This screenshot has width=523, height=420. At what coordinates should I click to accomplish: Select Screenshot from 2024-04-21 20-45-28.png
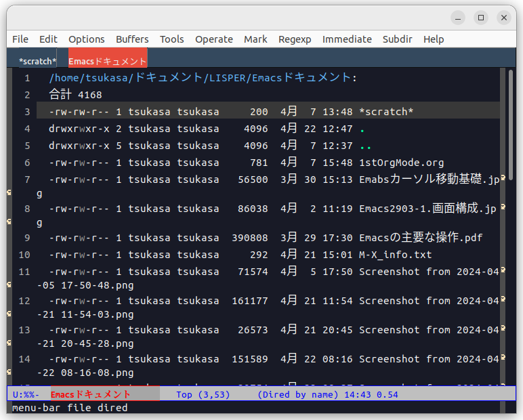tap(429, 330)
